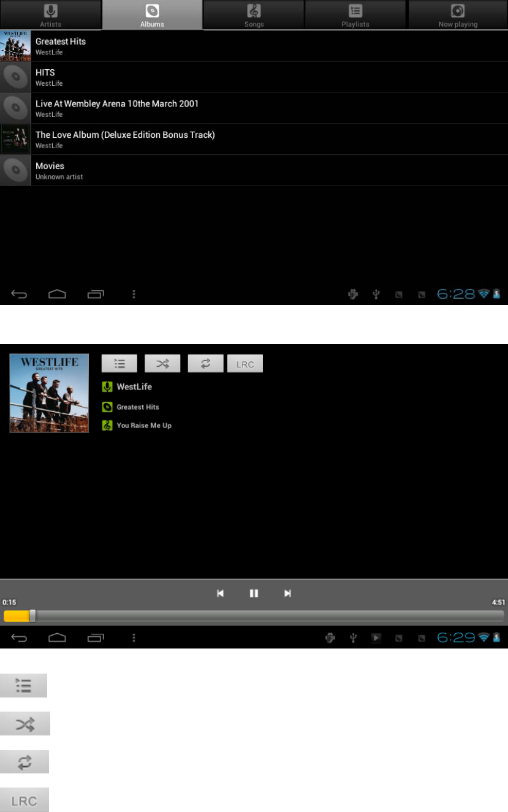Toggle repeat mode in the player screen
The height and width of the screenshot is (812, 508).
coord(205,363)
